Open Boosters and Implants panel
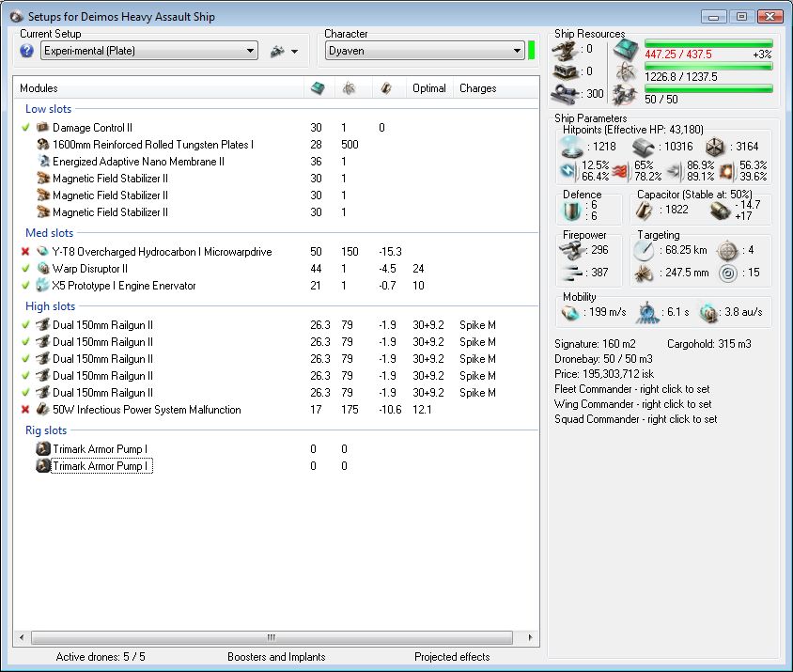The image size is (793, 672). (276, 657)
